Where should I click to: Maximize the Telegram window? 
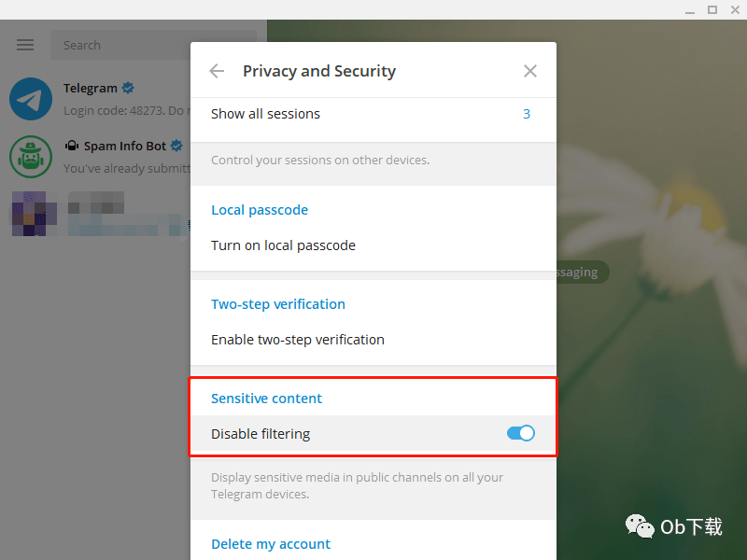click(712, 9)
